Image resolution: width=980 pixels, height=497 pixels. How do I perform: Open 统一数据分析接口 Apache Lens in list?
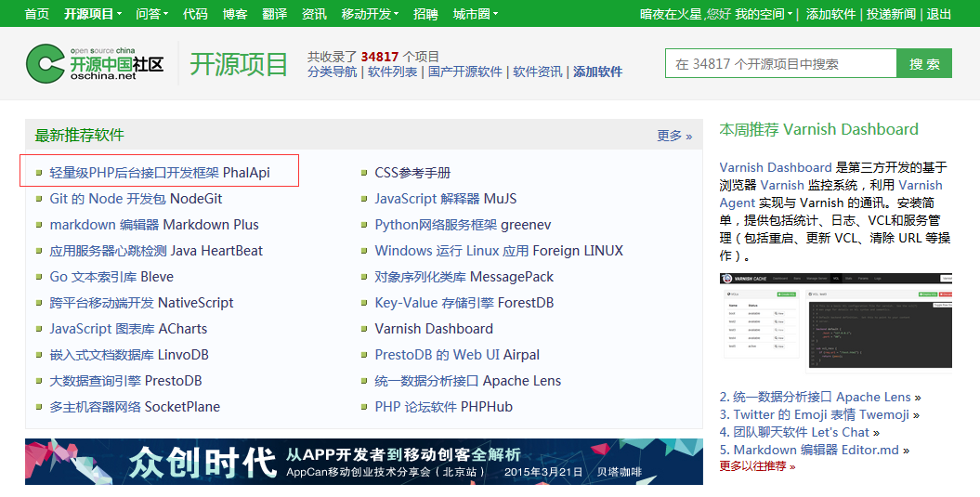click(x=468, y=381)
